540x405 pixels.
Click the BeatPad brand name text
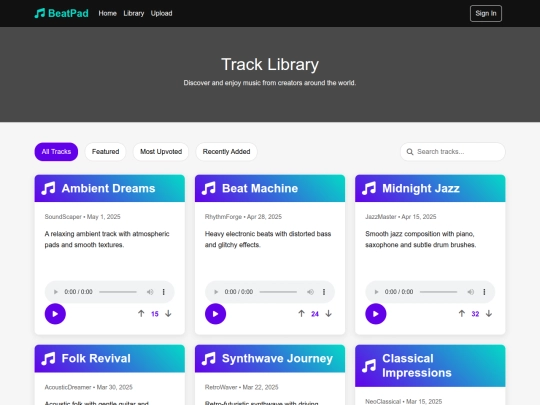[68, 13]
